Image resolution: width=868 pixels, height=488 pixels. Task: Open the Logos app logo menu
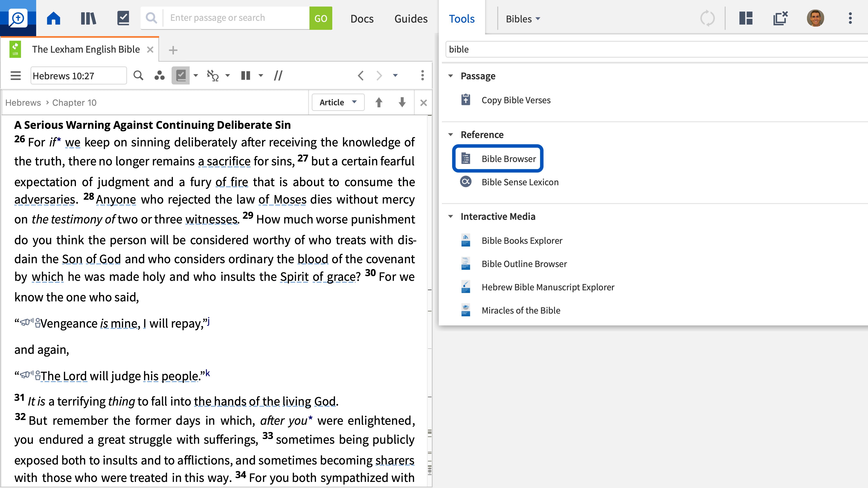point(18,18)
